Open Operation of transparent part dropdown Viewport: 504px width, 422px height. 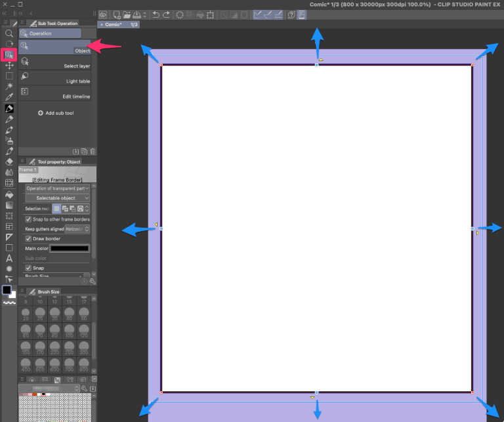(x=58, y=188)
